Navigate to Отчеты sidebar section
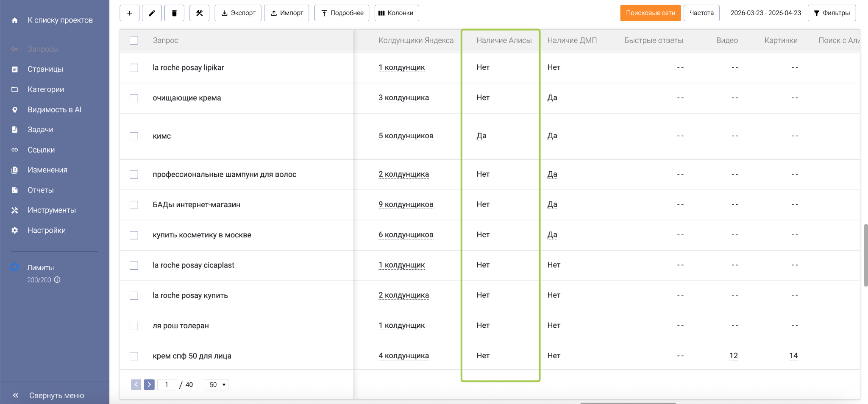Screen dimensions: 868x404 pos(41,190)
